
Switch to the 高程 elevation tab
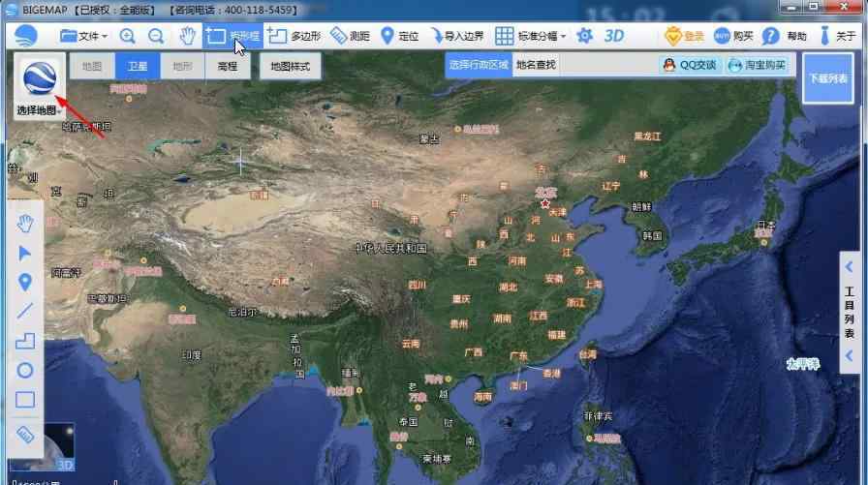click(227, 67)
